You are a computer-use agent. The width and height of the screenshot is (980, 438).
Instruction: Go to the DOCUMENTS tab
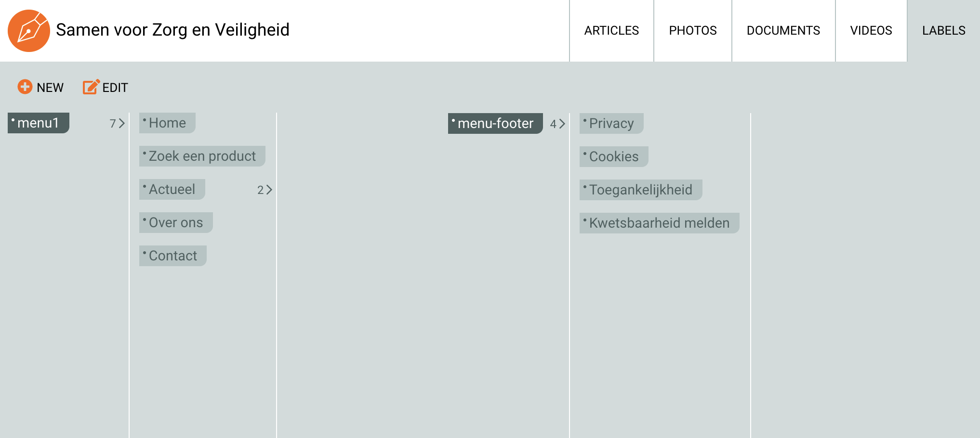pos(783,31)
